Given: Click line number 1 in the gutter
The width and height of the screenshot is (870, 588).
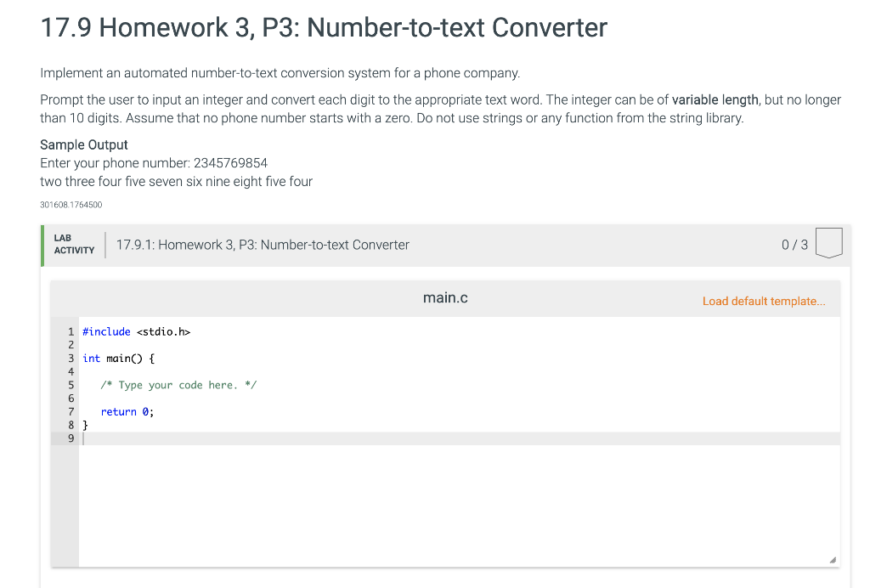Looking at the screenshot, I should pyautogui.click(x=71, y=331).
